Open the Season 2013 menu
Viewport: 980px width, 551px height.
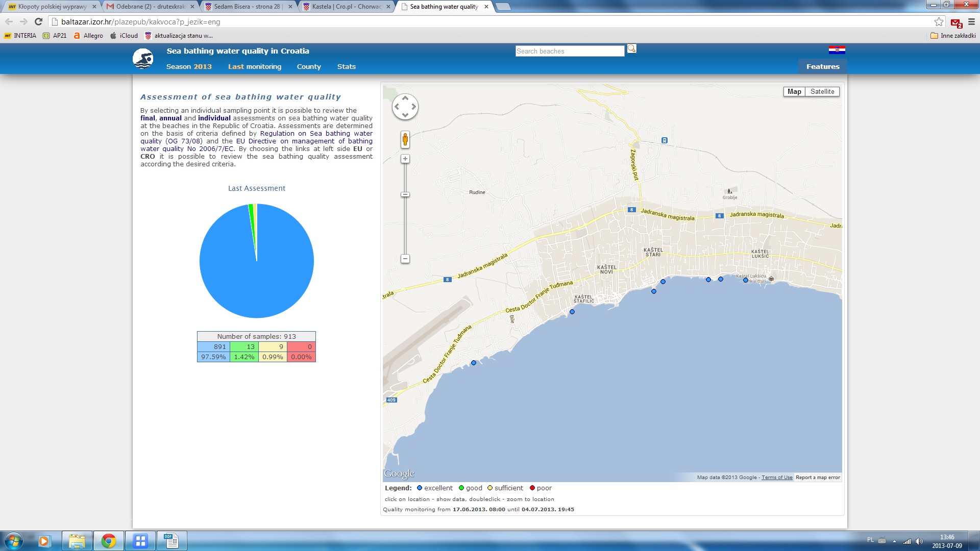click(188, 67)
